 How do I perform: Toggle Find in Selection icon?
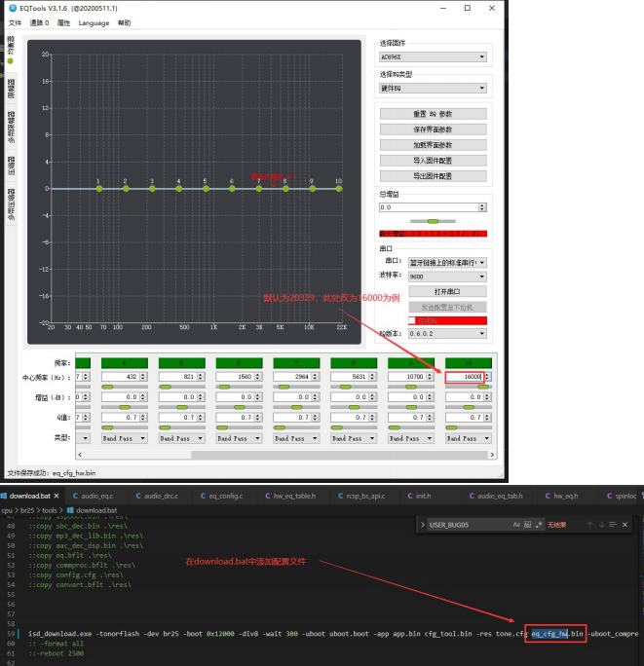tap(613, 525)
